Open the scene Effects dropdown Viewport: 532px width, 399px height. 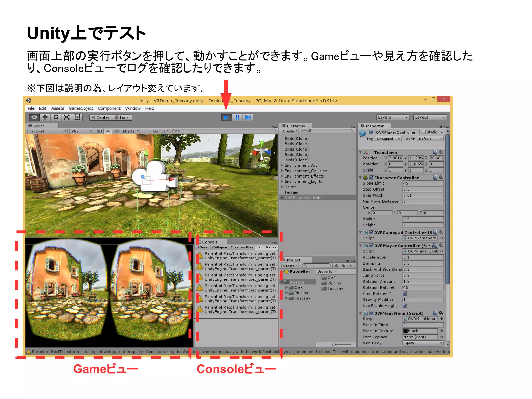click(x=131, y=131)
